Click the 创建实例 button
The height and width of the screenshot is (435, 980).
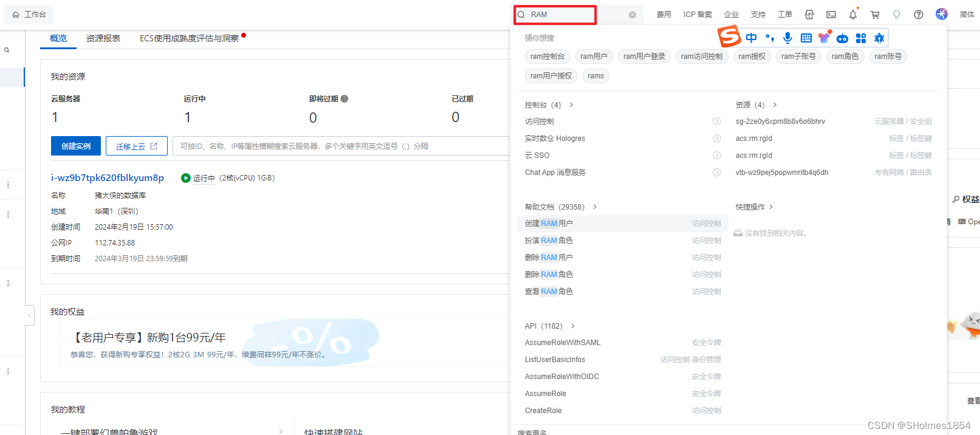[76, 146]
